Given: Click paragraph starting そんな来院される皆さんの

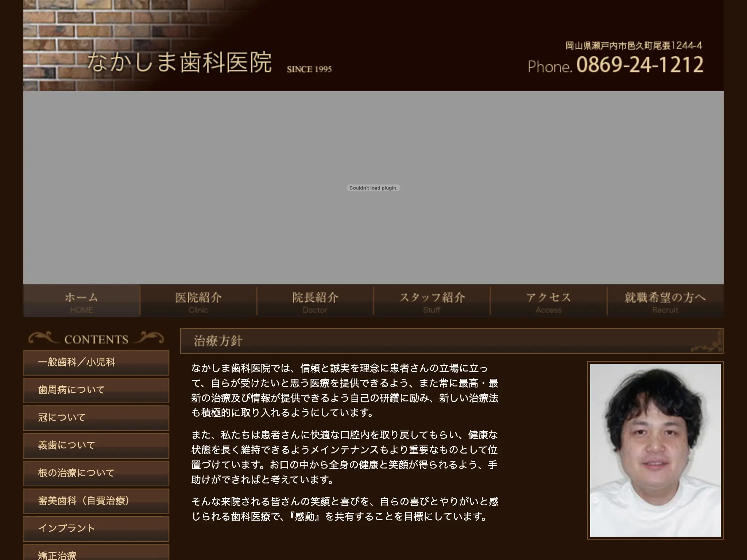Looking at the screenshot, I should click(x=345, y=509).
